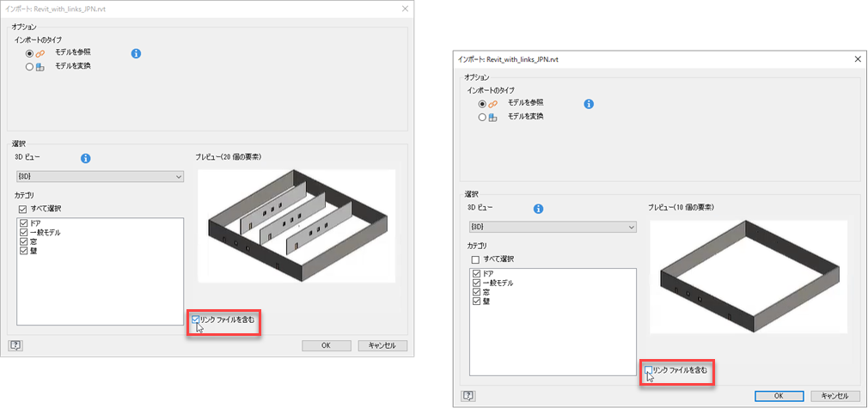Disable リンク ファイルを含む in left dialog
Viewport: 868px width, 408px height.
pos(195,320)
